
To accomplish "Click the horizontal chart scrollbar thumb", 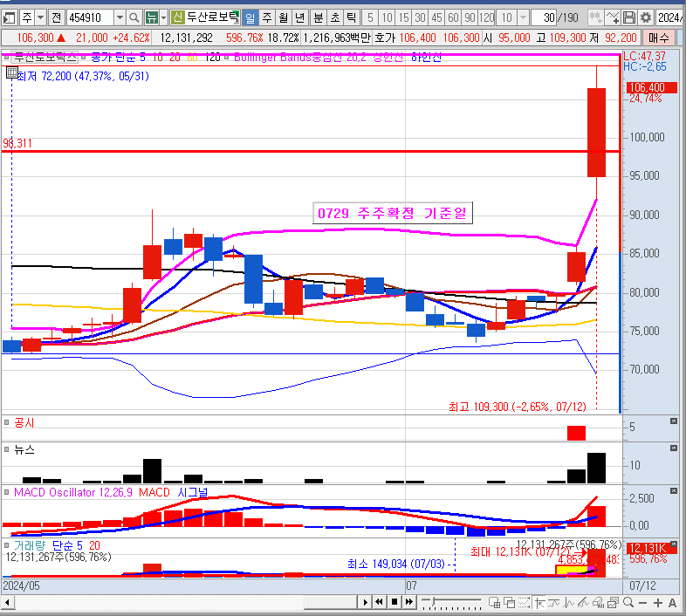I will pyautogui.click(x=330, y=602).
